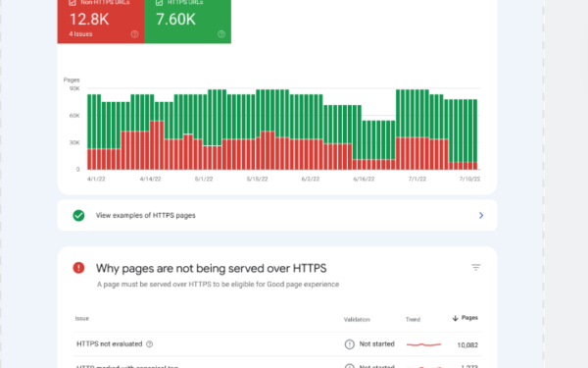Click the 12.8K non-HTTPS count
The width and height of the screenshot is (588, 368).
click(x=89, y=20)
